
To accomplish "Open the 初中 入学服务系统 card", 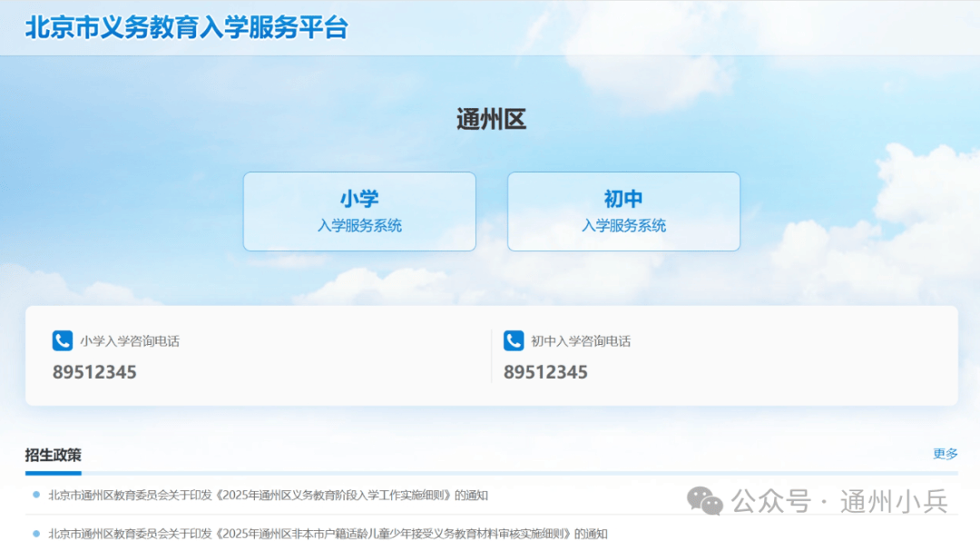I will [623, 211].
